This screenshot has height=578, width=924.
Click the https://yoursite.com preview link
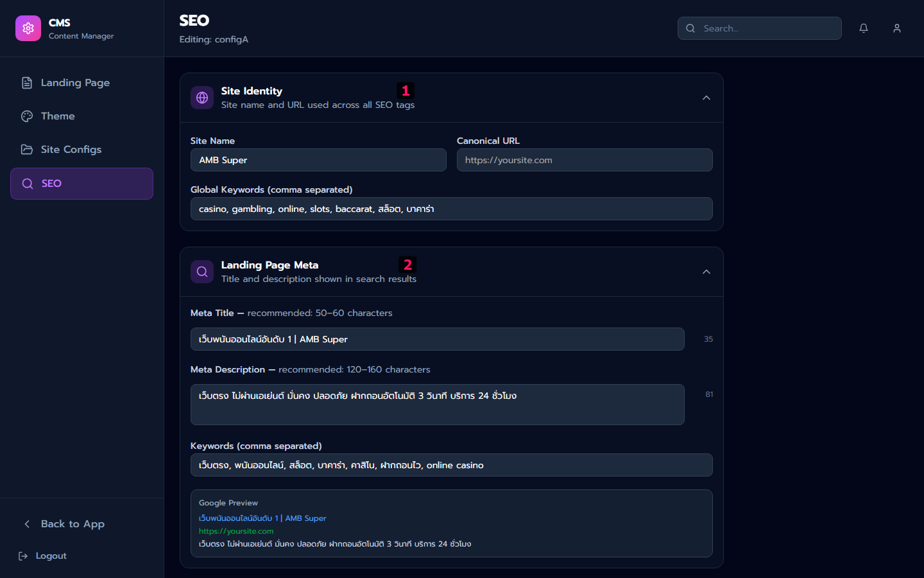(236, 531)
